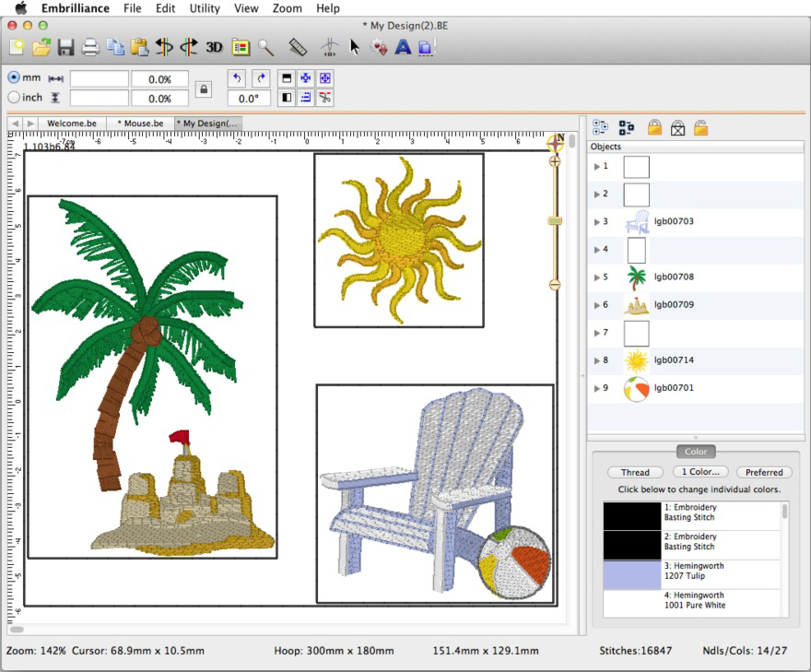Click the padlock lock icon in Objects panel
811x672 pixels.
coord(654,128)
